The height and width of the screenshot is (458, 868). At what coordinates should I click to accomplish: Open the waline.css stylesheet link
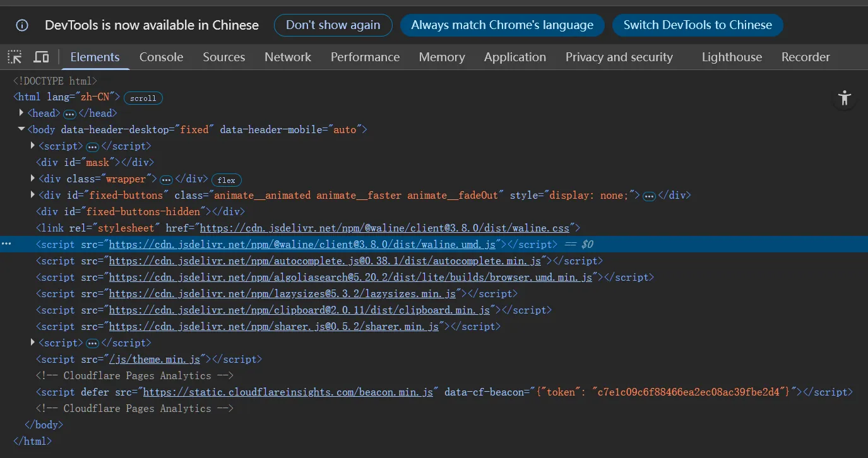[x=388, y=228]
